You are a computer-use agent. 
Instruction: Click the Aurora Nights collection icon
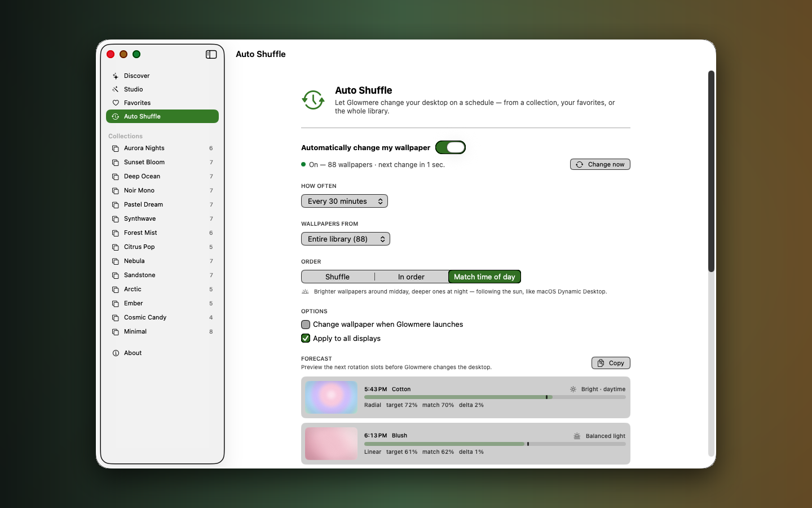point(116,148)
